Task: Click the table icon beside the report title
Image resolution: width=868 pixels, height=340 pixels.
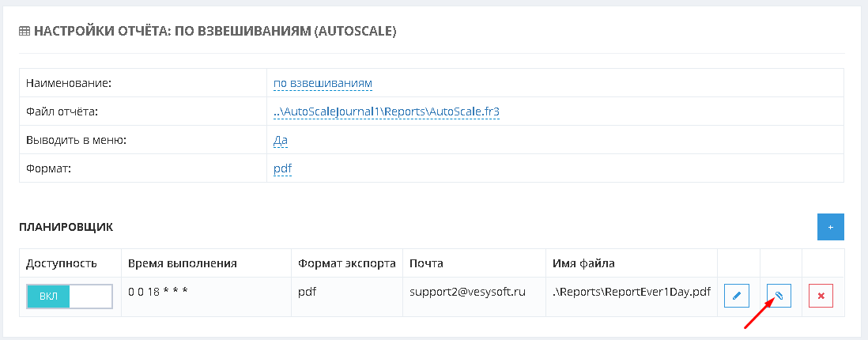Action: (x=24, y=32)
